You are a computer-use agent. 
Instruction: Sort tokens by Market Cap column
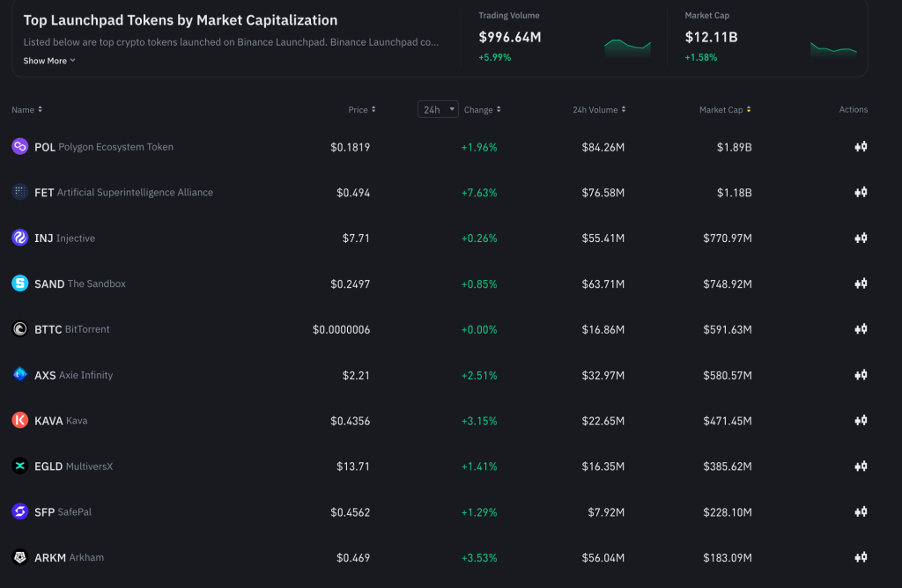(724, 110)
